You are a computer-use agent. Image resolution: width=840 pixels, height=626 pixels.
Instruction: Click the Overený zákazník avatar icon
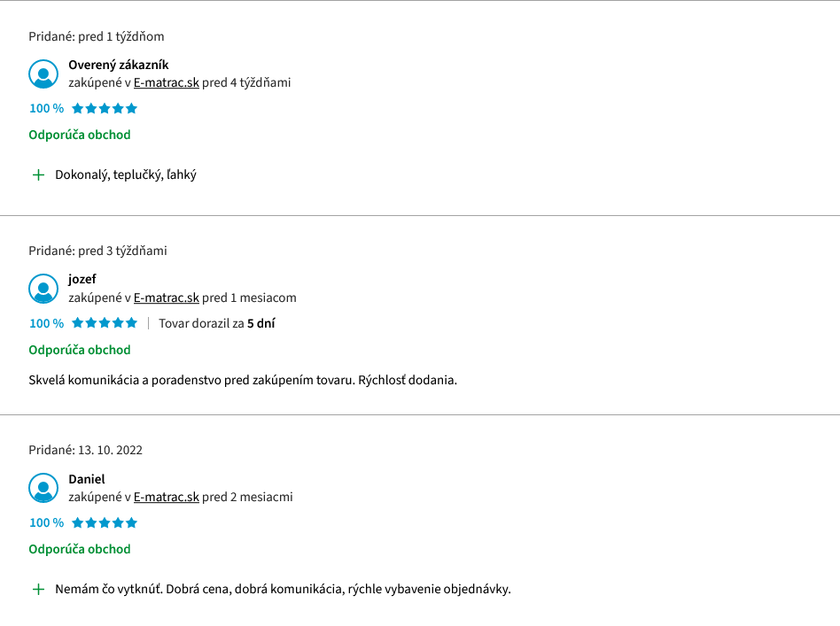(43, 73)
